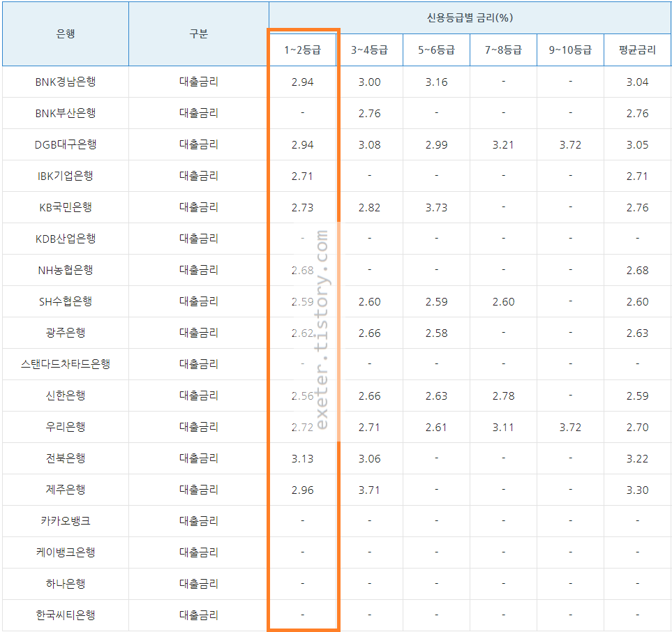
Task: Click 신한은행's 평균금리 value 2.59
Action: [x=637, y=396]
